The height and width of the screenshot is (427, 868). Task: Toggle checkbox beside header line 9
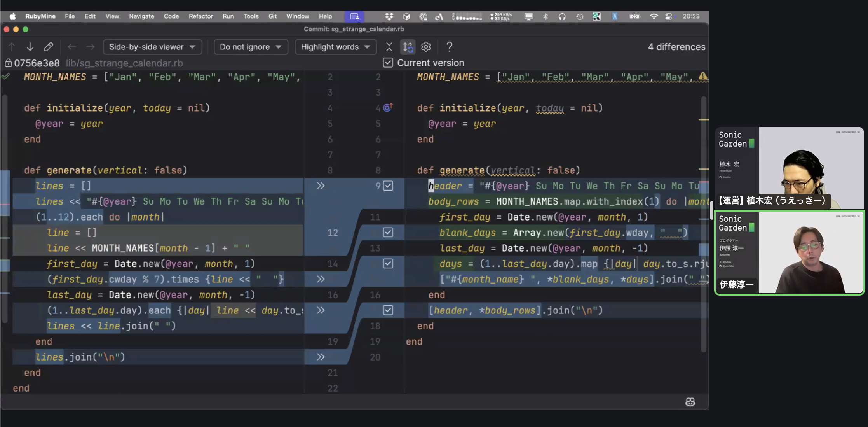pos(388,186)
